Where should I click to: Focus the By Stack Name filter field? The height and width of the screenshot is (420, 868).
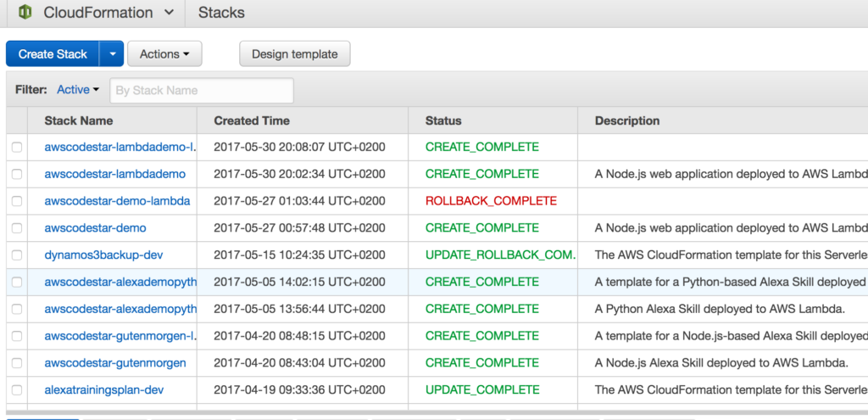[202, 90]
